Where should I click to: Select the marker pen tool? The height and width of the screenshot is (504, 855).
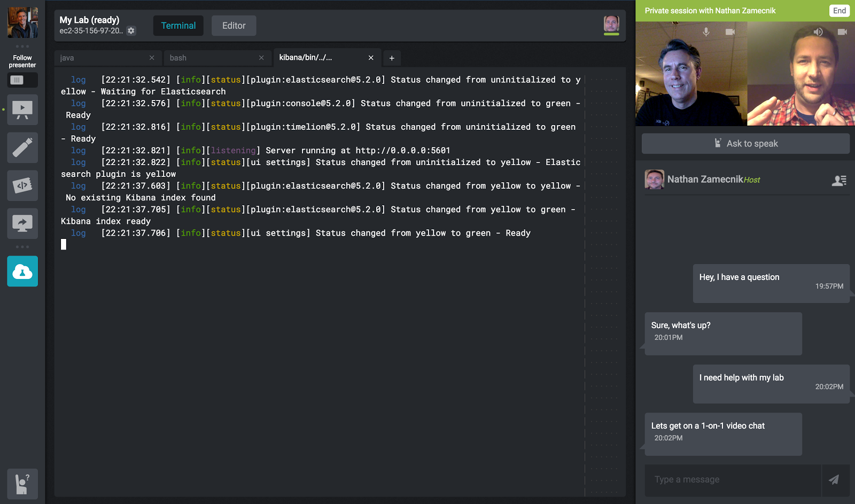coord(22,148)
